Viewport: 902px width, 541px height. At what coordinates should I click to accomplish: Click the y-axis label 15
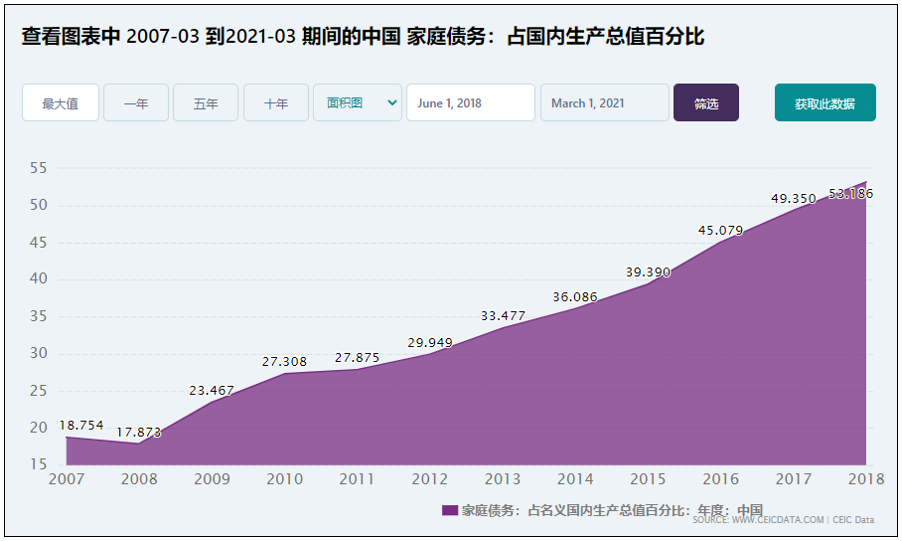[39, 464]
